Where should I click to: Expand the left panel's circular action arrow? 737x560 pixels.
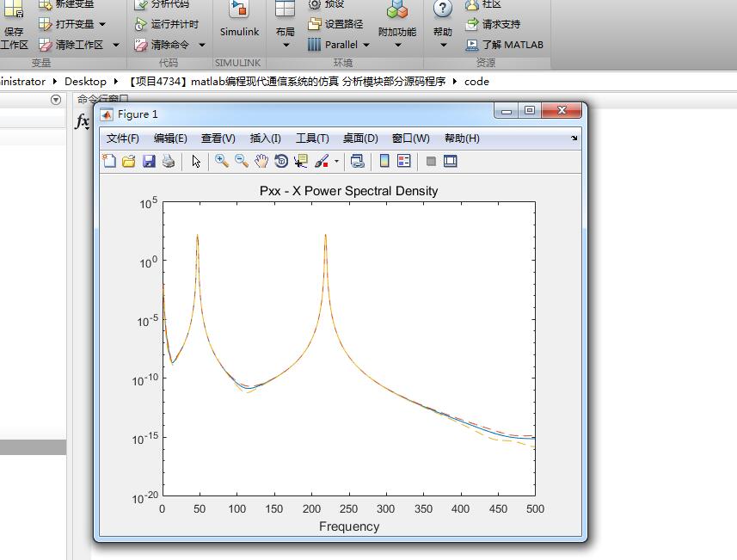click(56, 100)
